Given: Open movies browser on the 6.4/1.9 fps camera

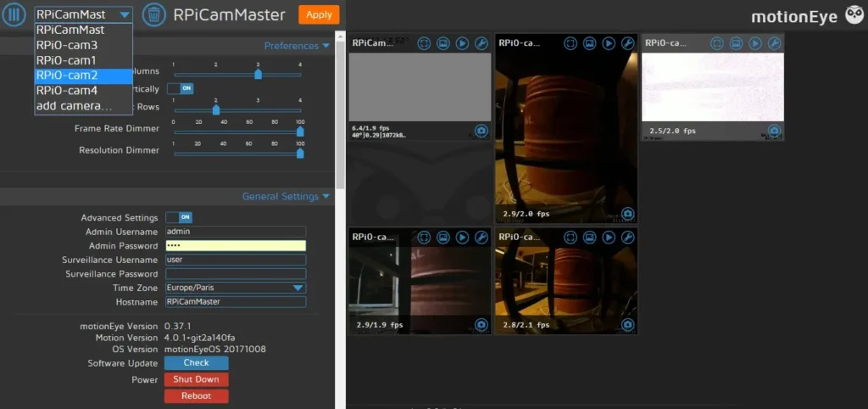Looking at the screenshot, I should (x=462, y=43).
